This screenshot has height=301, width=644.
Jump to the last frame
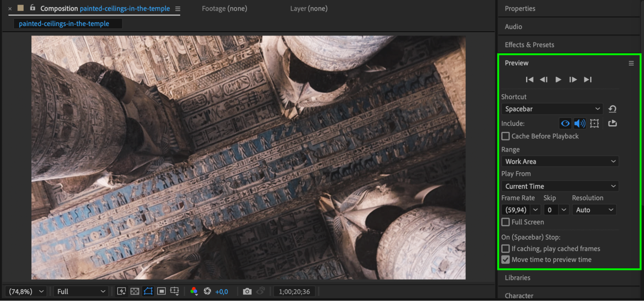(x=588, y=80)
